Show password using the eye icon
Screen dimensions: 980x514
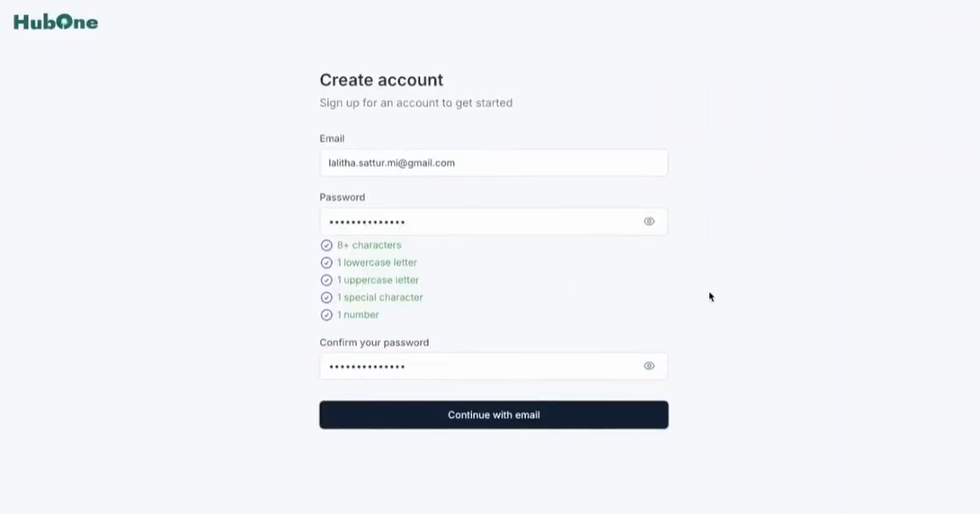(649, 222)
